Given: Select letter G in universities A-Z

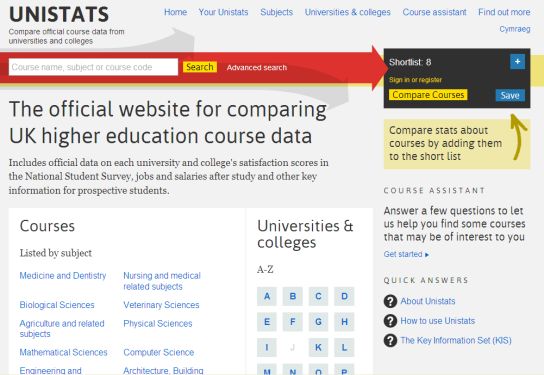Looking at the screenshot, I should [318, 322].
